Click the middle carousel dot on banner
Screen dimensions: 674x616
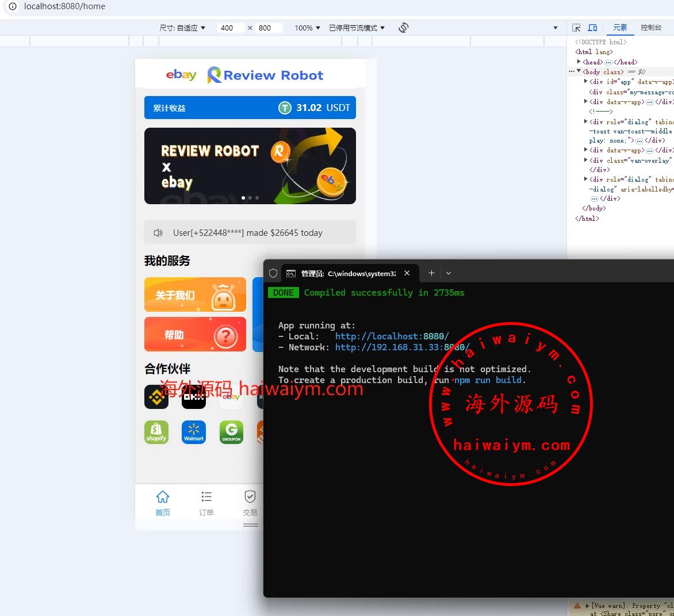click(x=250, y=198)
